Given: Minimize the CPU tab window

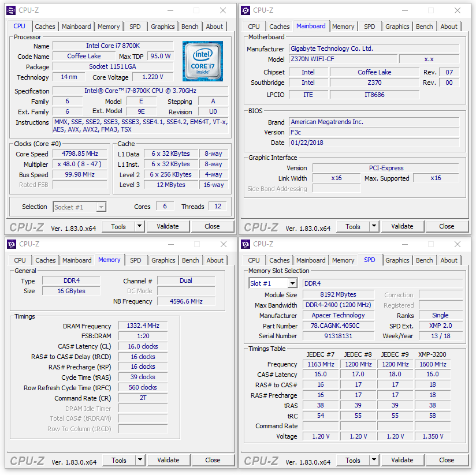Looking at the screenshot, I should [x=170, y=10].
